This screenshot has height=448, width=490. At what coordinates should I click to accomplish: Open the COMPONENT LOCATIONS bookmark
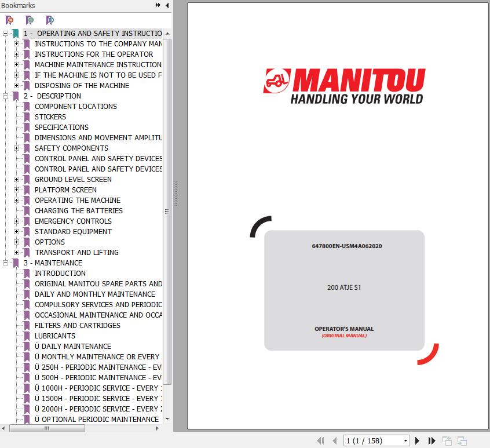(76, 106)
